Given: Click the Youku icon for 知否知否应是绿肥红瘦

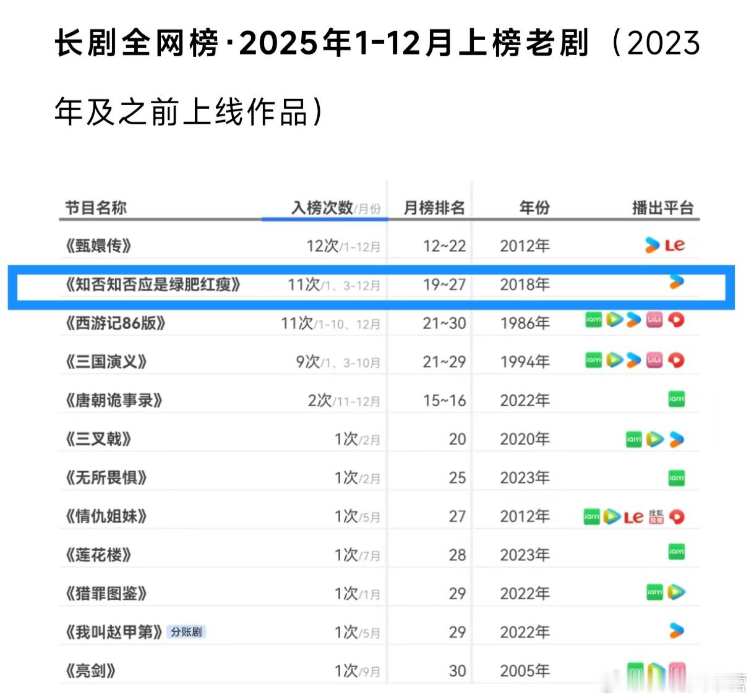Looking at the screenshot, I should click(x=676, y=282).
